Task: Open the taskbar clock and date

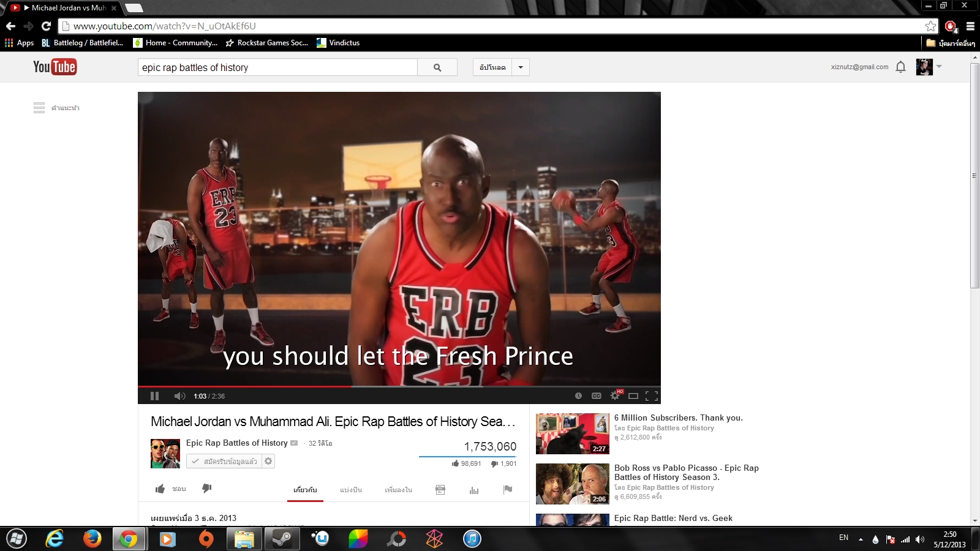Action: 950,539
